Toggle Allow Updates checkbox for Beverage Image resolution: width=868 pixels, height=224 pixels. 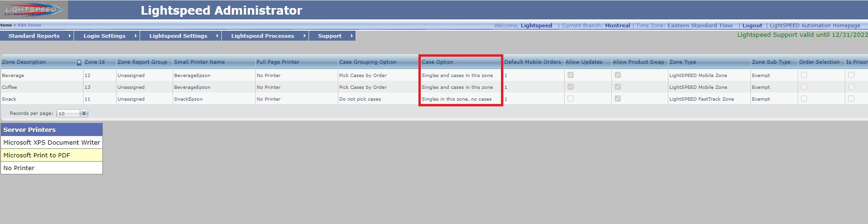(x=570, y=75)
